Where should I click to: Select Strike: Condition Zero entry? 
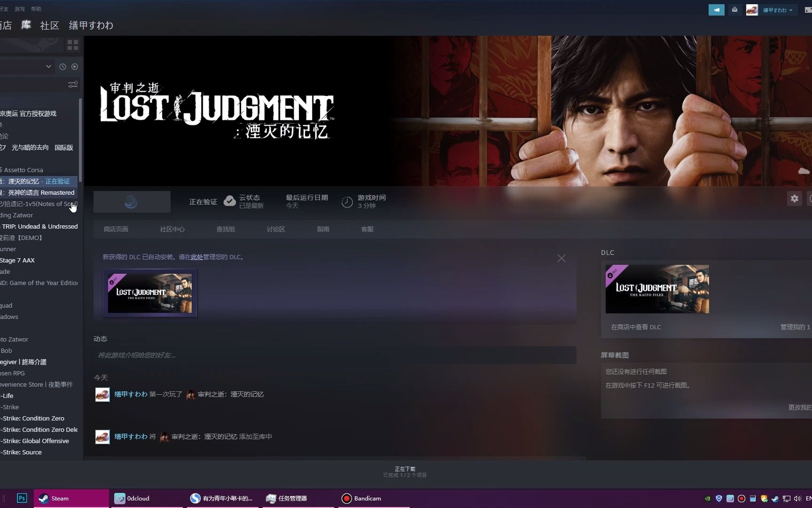point(39,418)
